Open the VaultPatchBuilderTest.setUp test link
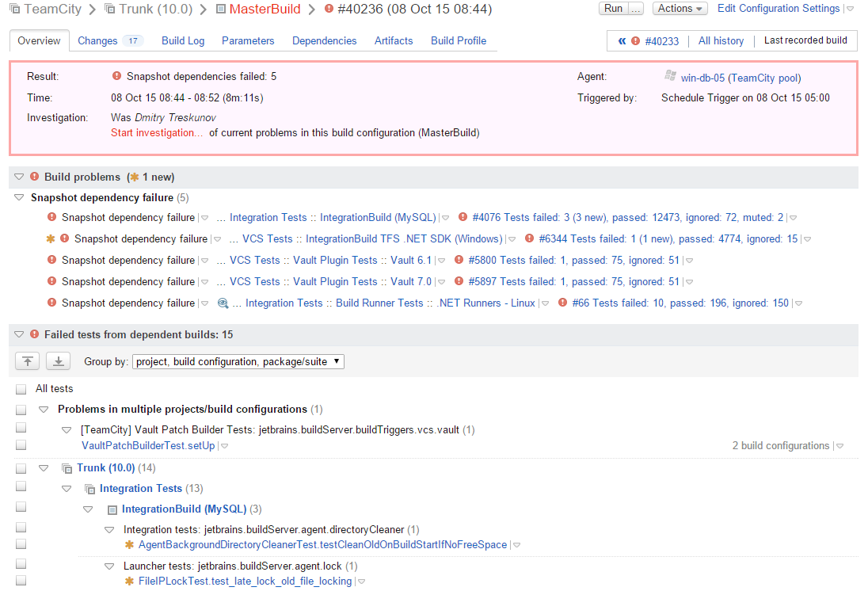 pos(148,446)
